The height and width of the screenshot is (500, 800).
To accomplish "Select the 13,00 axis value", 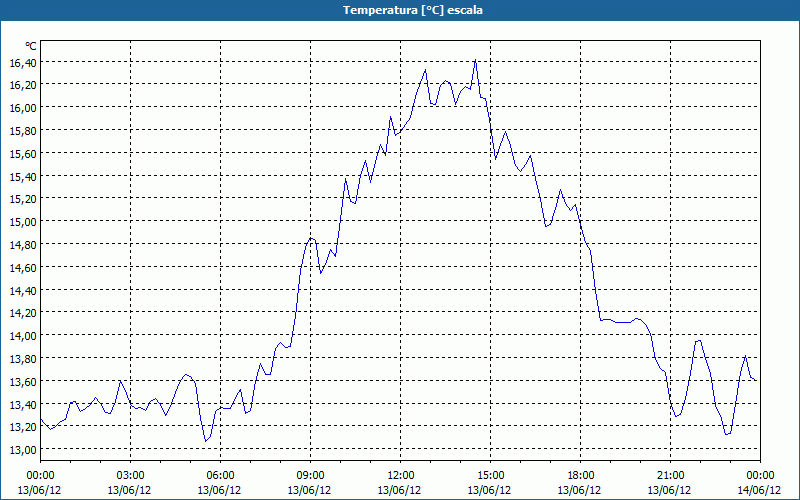I will pyautogui.click(x=22, y=450).
